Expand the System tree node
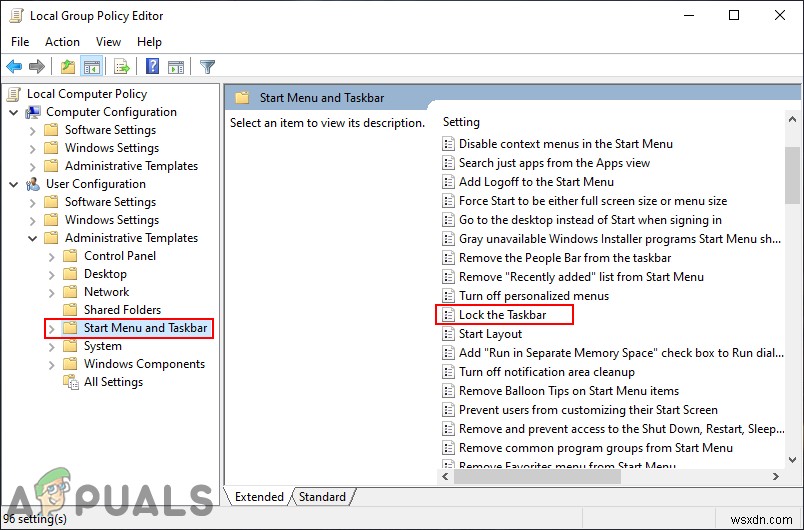 point(51,346)
